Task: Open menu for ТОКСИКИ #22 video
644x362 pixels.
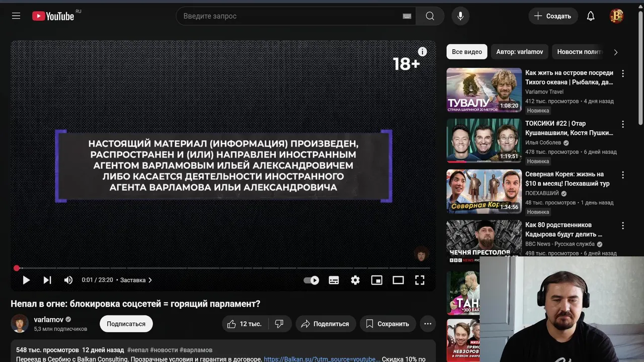Action: [623, 124]
